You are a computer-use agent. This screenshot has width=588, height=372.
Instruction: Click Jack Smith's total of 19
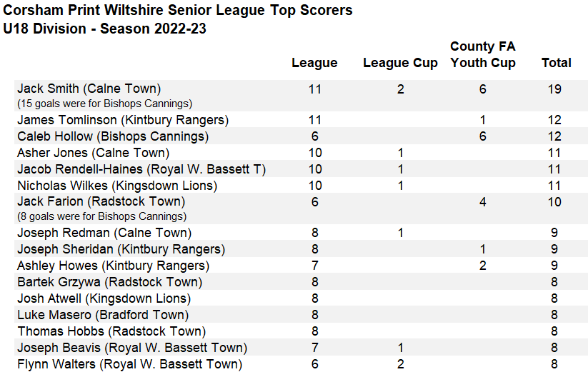(556, 89)
